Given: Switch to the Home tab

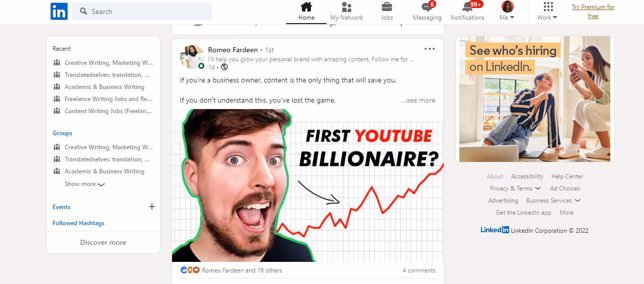Looking at the screenshot, I should point(306,12).
